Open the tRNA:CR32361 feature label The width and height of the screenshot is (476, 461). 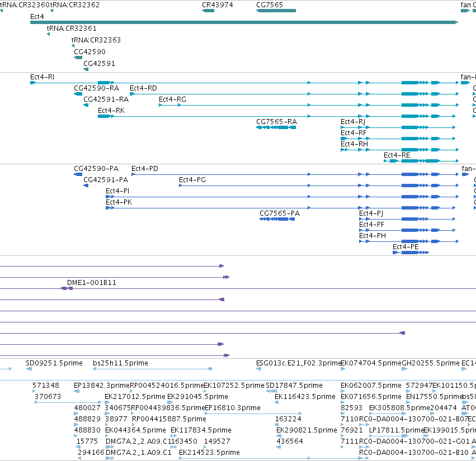point(72,28)
